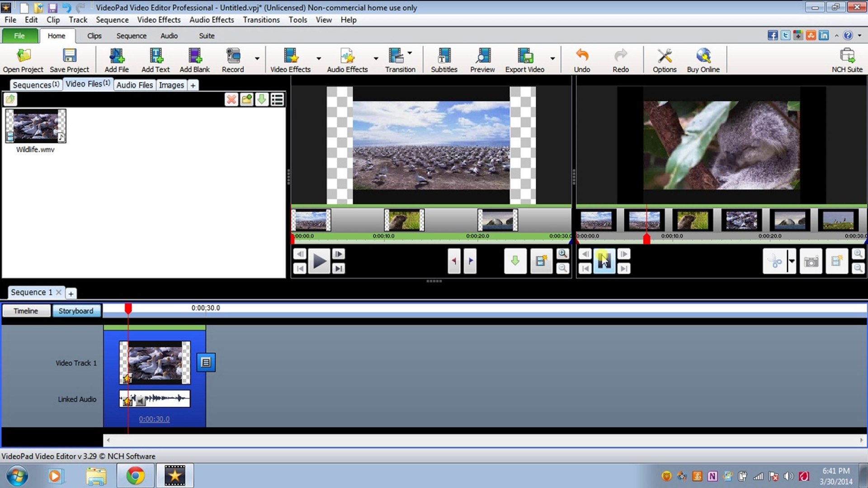Switch to Timeline view

coord(26,310)
